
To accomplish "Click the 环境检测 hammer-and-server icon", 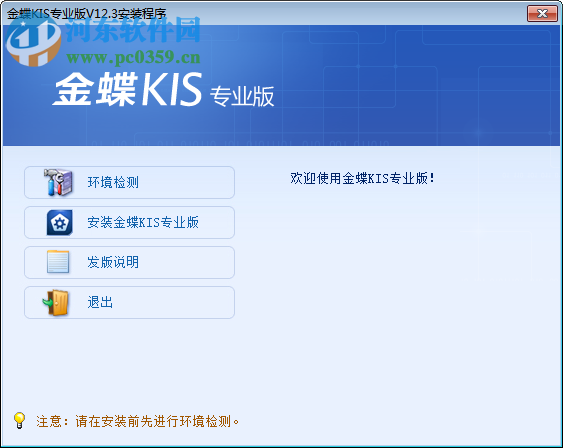I will point(59,182).
